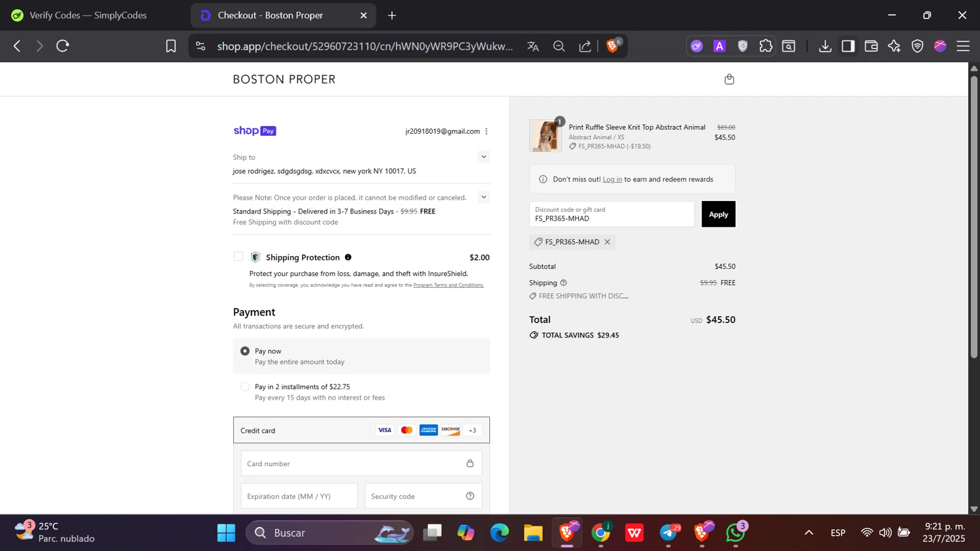980x551 pixels.
Task: Click the BOSTON PROPER store logo
Action: click(284, 79)
